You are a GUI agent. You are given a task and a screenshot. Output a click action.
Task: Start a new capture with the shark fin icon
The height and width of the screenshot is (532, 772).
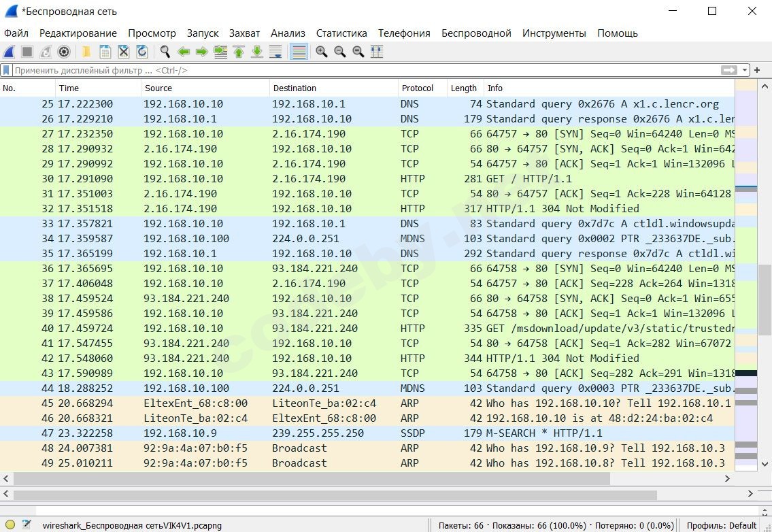pos(8,52)
